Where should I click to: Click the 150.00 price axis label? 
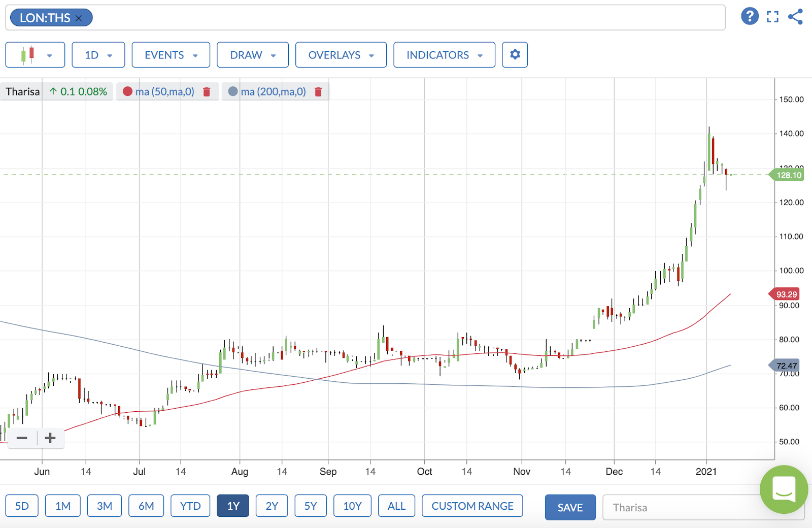791,100
